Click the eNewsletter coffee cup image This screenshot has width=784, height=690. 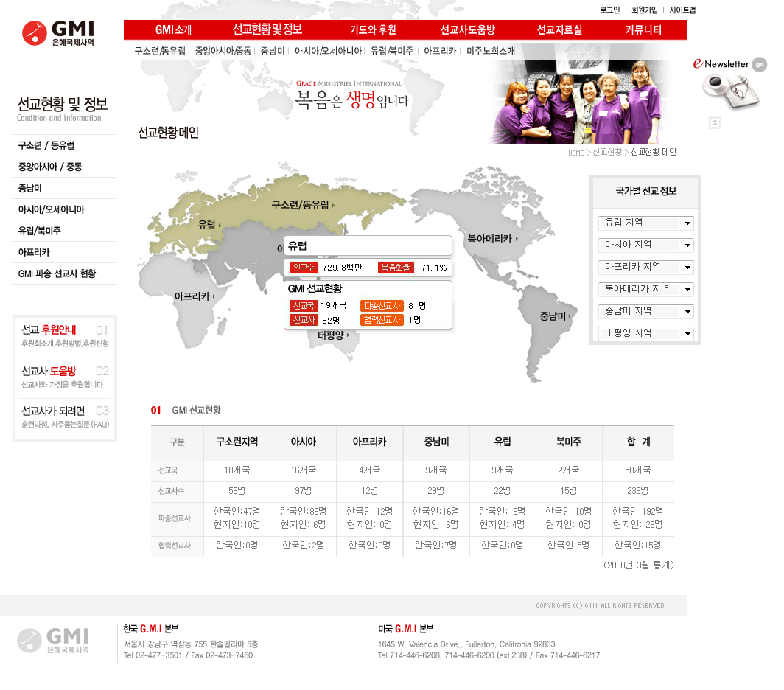coord(730,92)
